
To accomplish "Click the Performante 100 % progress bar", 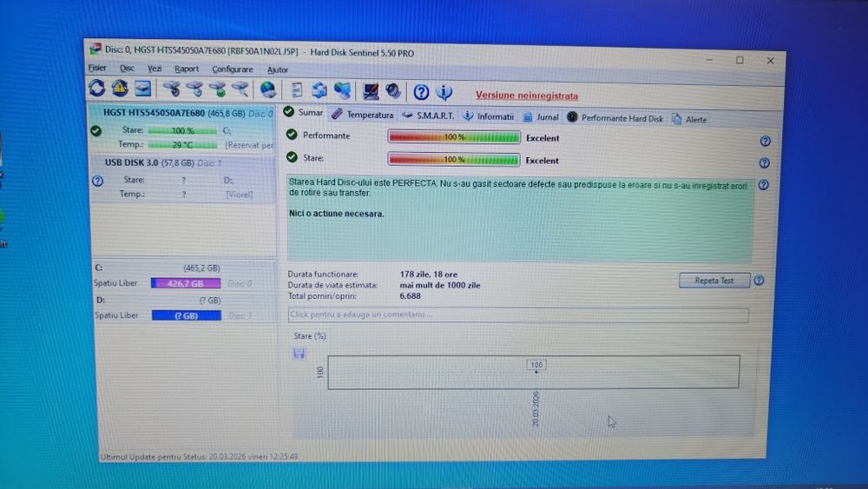I will coord(454,136).
